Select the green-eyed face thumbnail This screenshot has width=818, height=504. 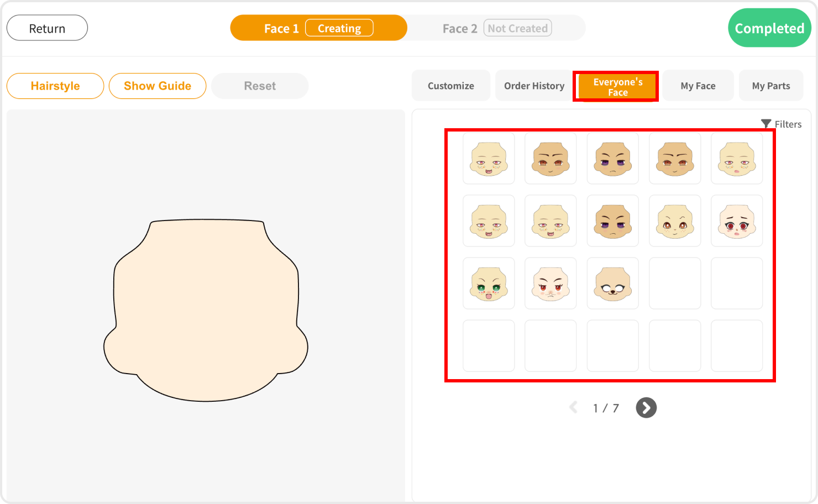click(489, 283)
